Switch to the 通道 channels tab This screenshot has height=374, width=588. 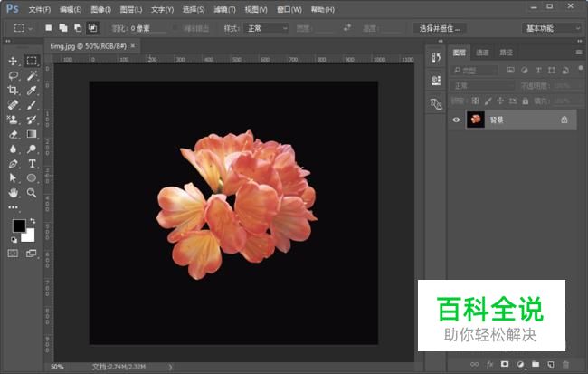tap(483, 53)
